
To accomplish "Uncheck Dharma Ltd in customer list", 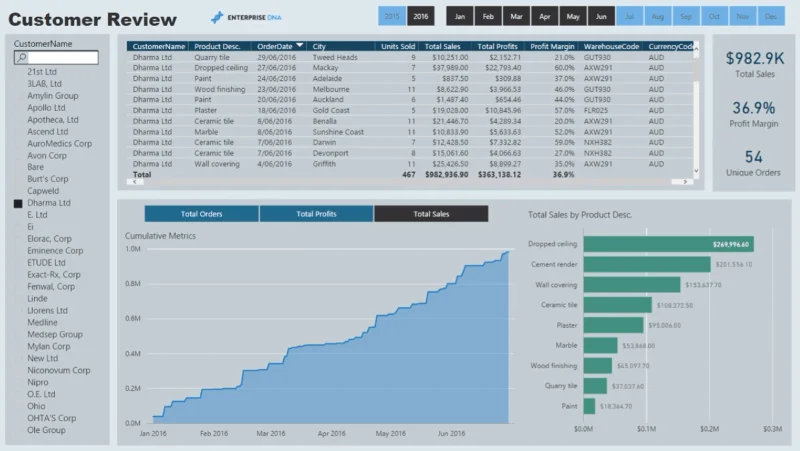I will point(18,203).
